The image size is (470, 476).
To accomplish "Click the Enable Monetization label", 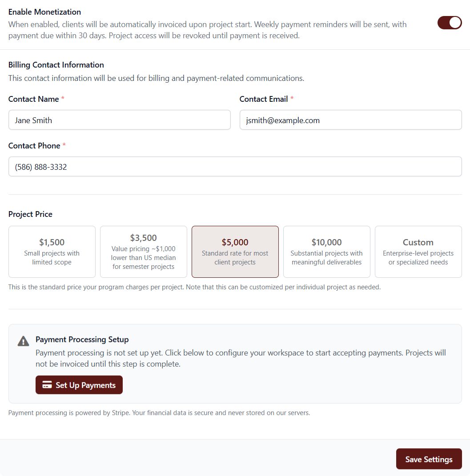I will [x=44, y=12].
